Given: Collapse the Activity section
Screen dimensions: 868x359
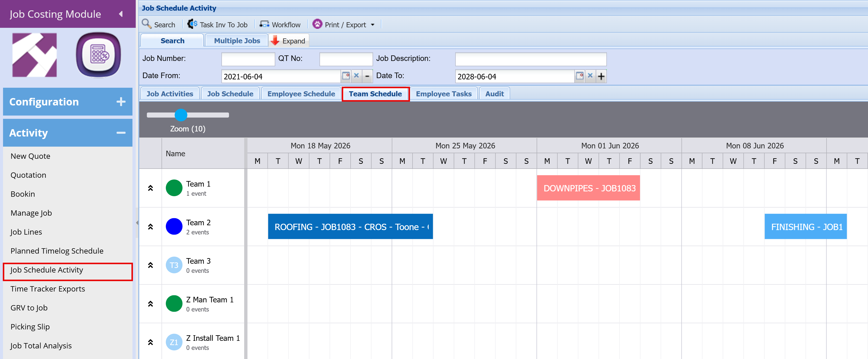Looking at the screenshot, I should pyautogui.click(x=121, y=133).
